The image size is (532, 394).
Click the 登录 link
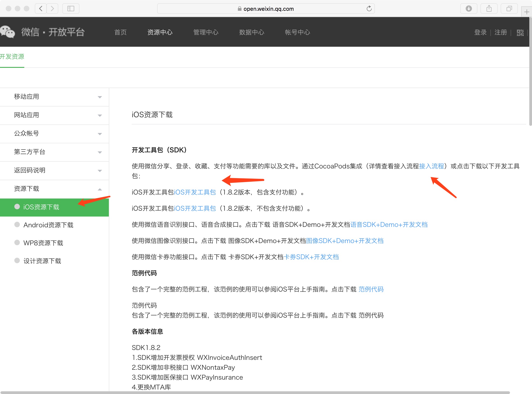point(480,32)
